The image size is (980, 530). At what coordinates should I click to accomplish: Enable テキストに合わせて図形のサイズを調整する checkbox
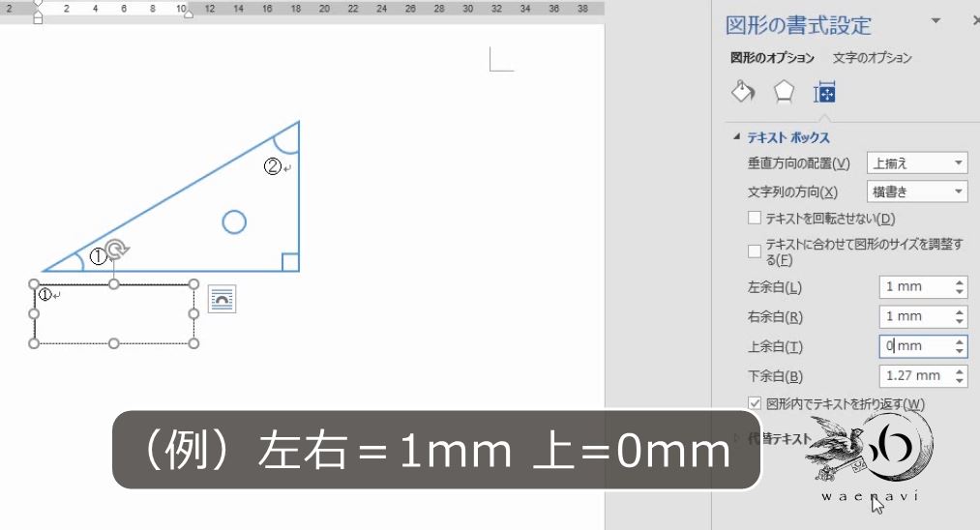tap(755, 251)
